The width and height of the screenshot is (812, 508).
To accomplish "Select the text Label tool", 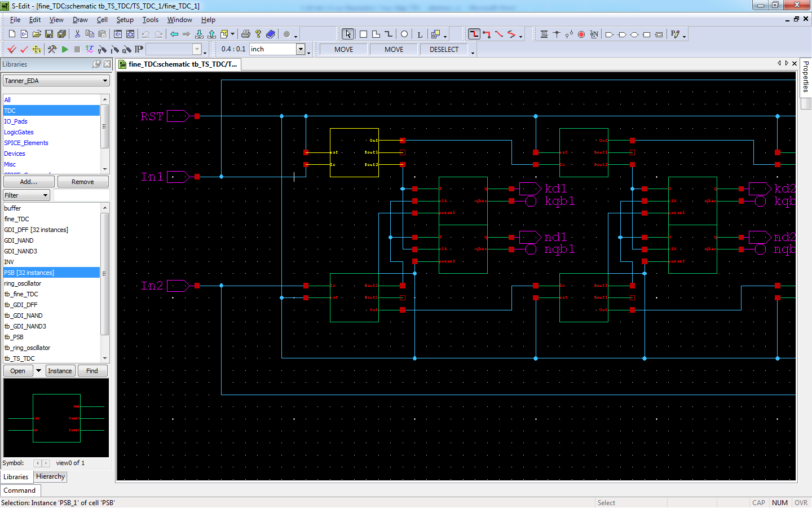I will tap(420, 34).
